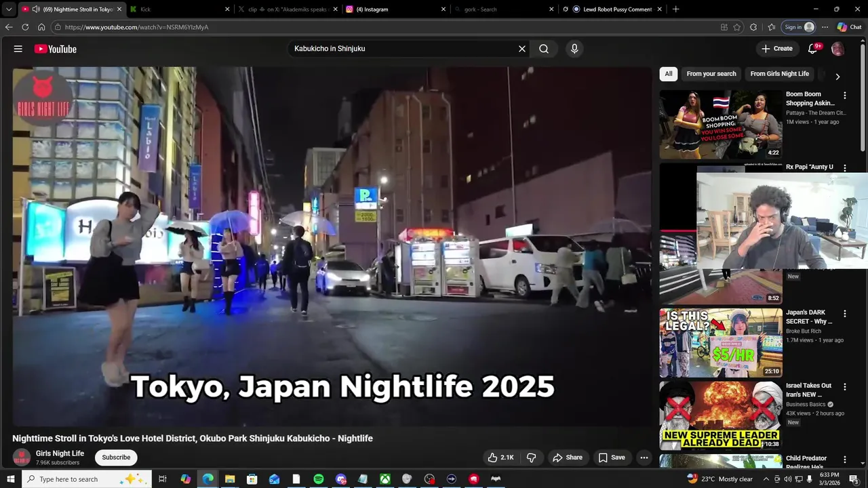
Task: Dislike the video with thumbs down
Action: click(x=532, y=457)
